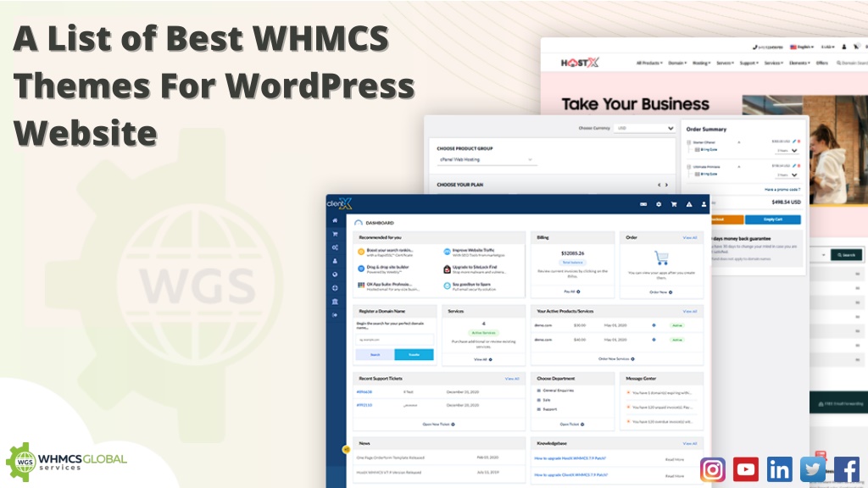Open the user account icon in sidebar
868x488 pixels.
coord(335,261)
